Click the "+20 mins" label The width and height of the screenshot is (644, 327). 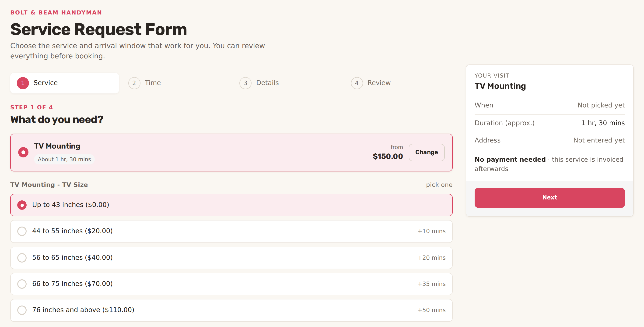point(431,258)
